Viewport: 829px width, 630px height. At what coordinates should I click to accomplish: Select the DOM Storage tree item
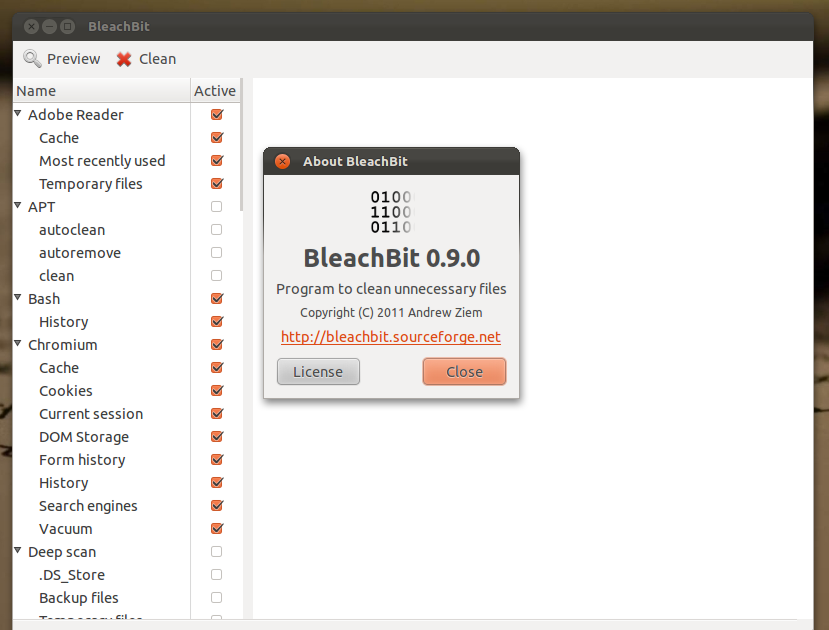(x=83, y=436)
